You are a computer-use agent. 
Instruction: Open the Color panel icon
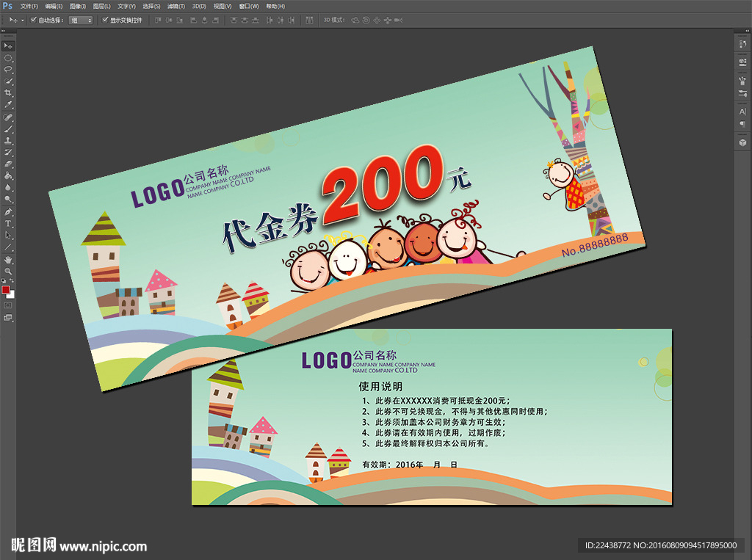[x=742, y=62]
